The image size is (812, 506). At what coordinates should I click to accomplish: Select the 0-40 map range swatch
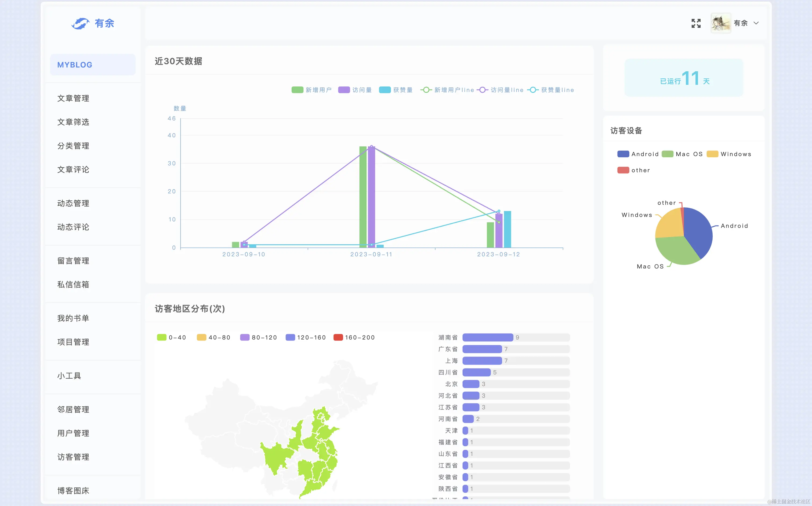[x=162, y=337]
